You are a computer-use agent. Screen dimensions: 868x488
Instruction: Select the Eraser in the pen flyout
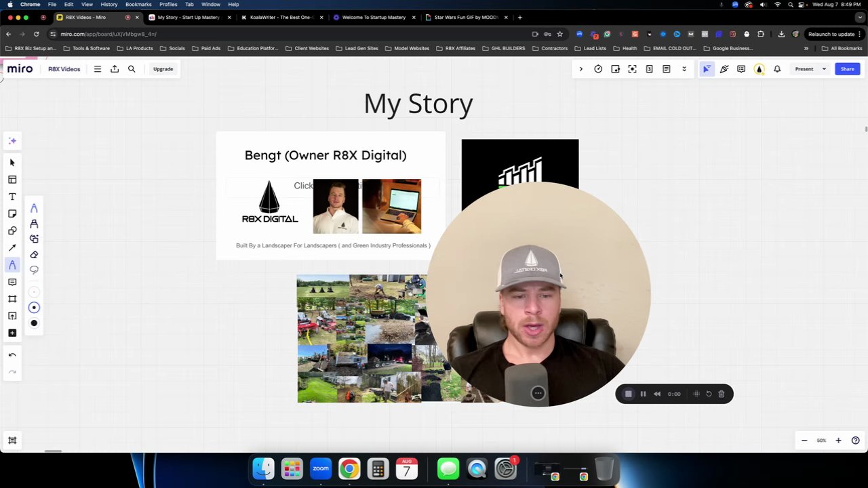click(x=34, y=254)
